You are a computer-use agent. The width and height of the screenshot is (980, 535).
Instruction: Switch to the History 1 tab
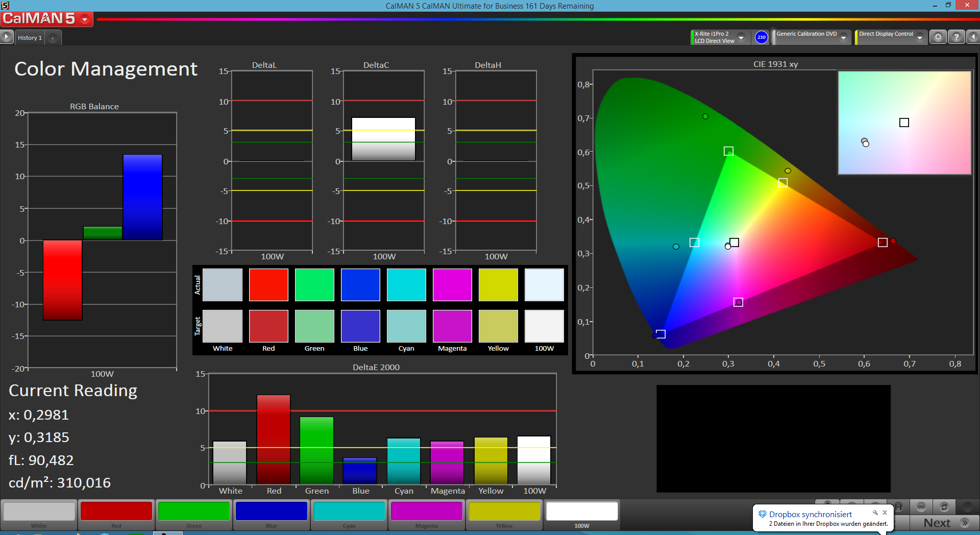click(30, 38)
